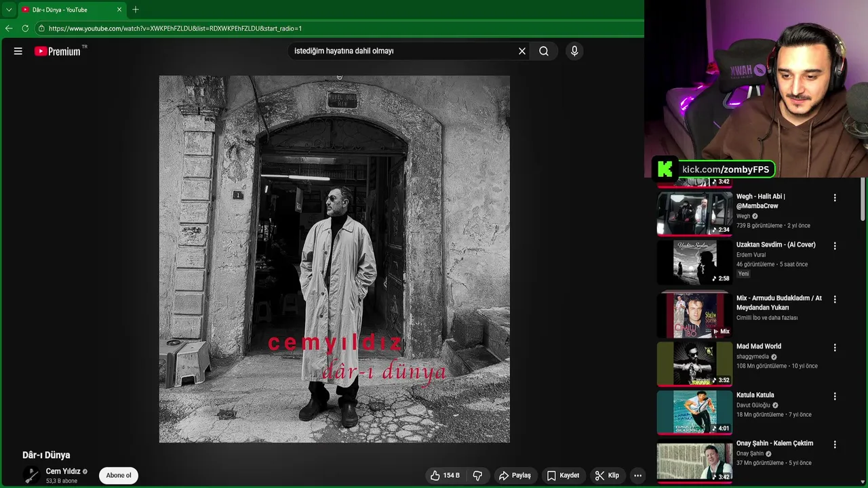Viewport: 868px width, 488px height.
Task: Open options for Onay Şahin video
Action: click(835, 445)
